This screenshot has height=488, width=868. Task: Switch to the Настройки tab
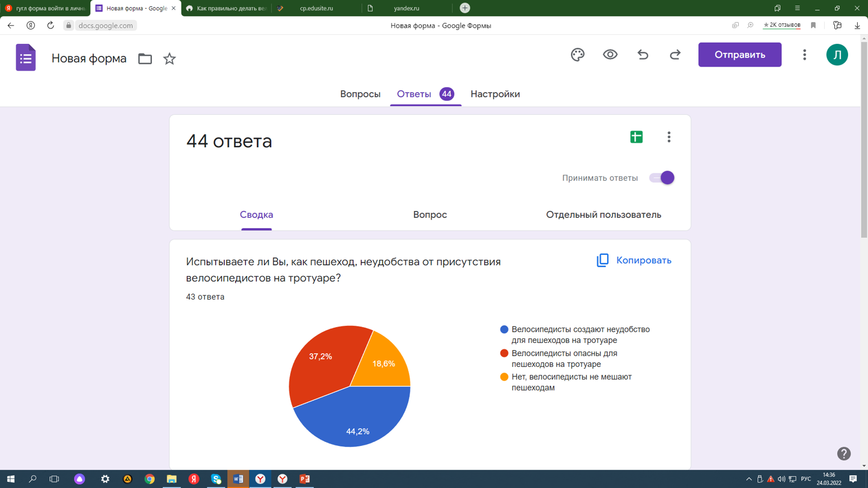point(495,94)
